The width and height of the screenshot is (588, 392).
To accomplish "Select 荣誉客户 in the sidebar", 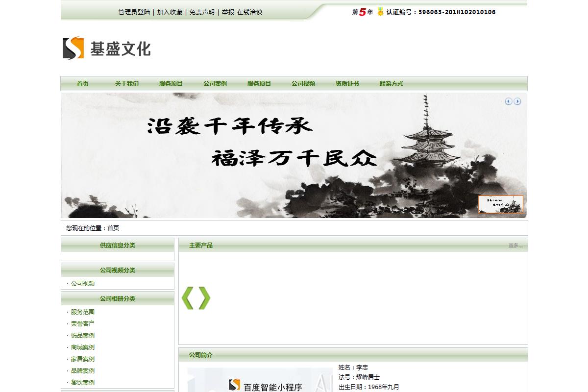I will point(83,324).
